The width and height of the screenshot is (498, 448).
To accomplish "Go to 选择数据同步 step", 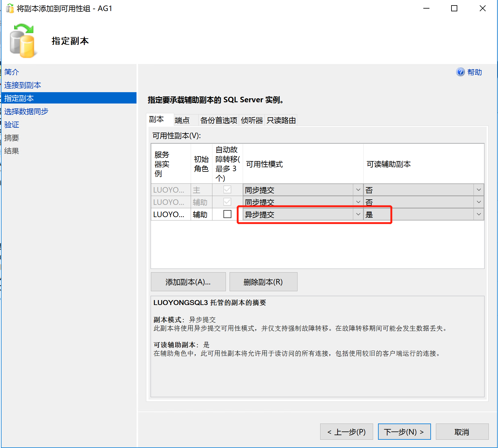I will coord(26,111).
